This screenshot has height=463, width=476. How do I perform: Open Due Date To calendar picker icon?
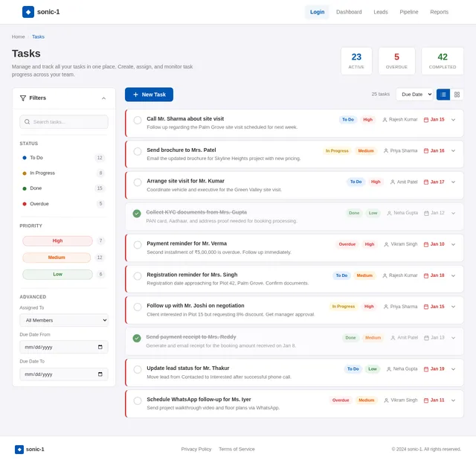[100, 374]
